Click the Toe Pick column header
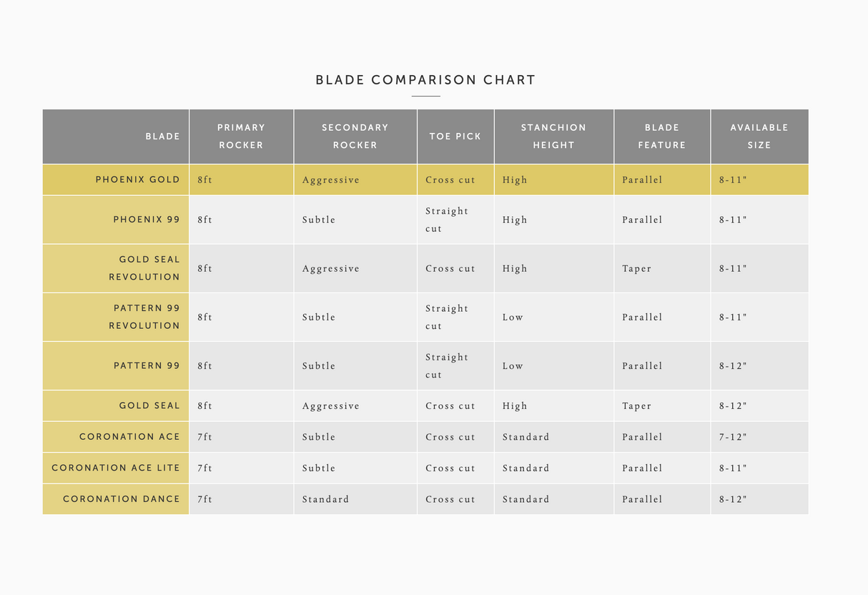 pyautogui.click(x=455, y=136)
